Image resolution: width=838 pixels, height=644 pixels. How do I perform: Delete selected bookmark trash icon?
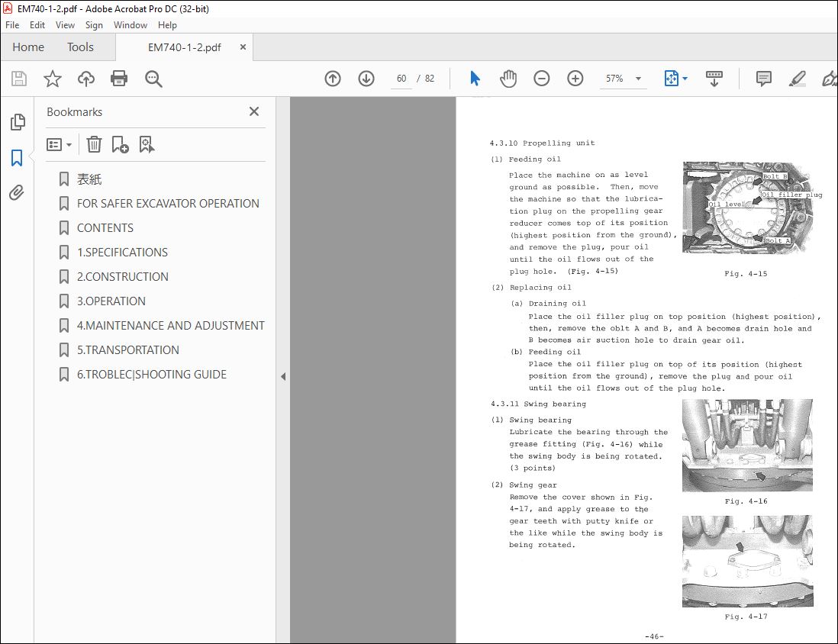(x=94, y=144)
